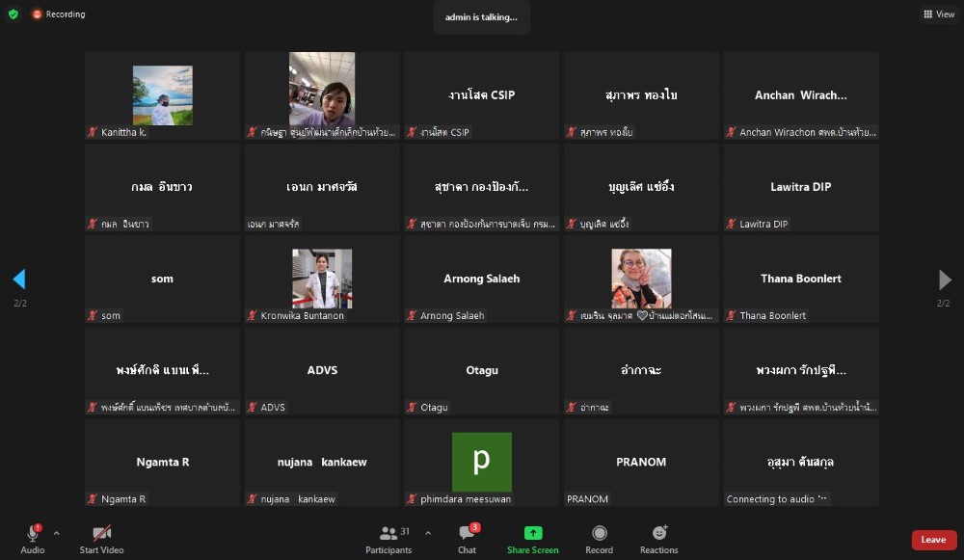Click the Lawitra DIP participant tile
Screen dimensions: 964x560
801,187
